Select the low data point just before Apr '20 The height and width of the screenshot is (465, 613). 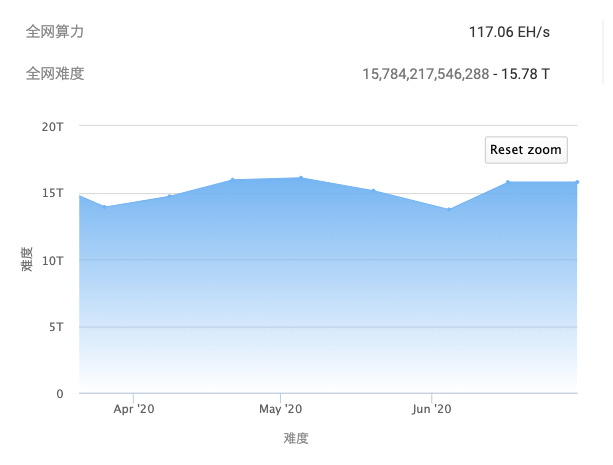tap(106, 207)
